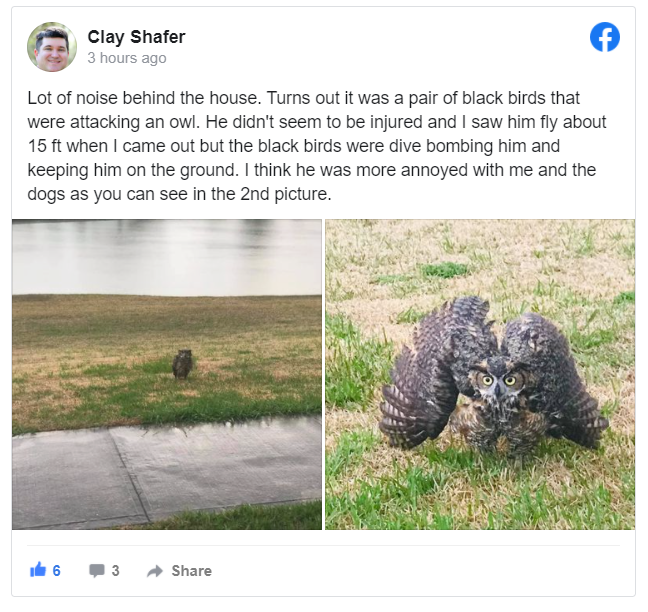
Task: Open the "3 hours ago" timestamp link
Action: point(127,58)
